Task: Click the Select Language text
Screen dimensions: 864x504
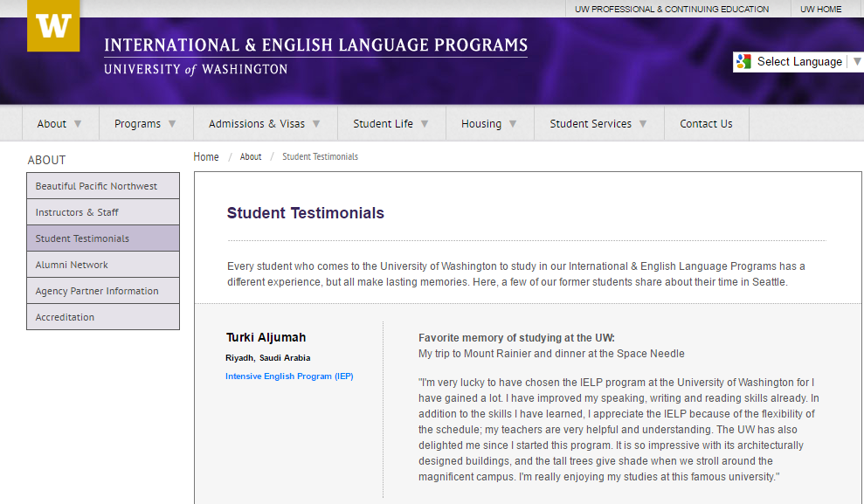Action: pos(799,62)
